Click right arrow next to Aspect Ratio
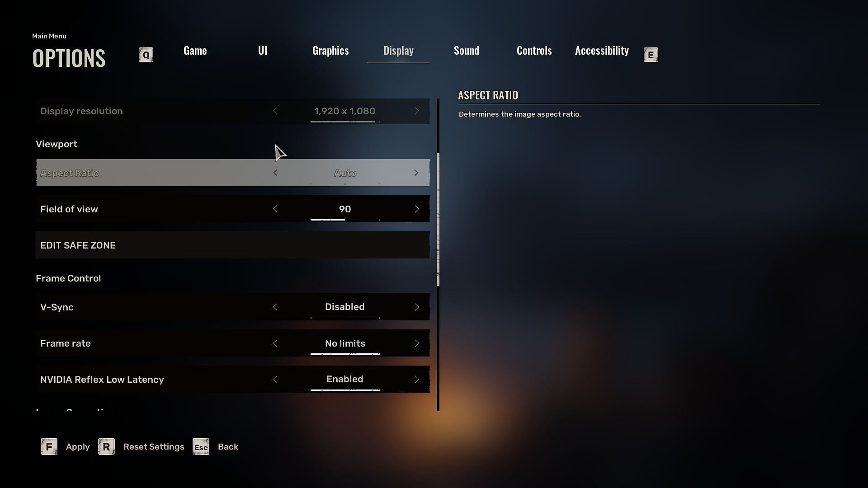Image resolution: width=868 pixels, height=488 pixels. pos(416,173)
